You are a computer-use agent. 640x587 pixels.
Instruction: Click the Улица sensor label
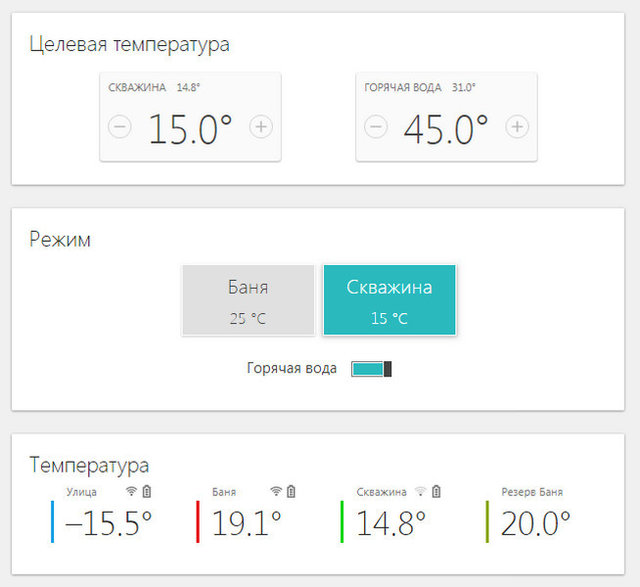coord(82,492)
